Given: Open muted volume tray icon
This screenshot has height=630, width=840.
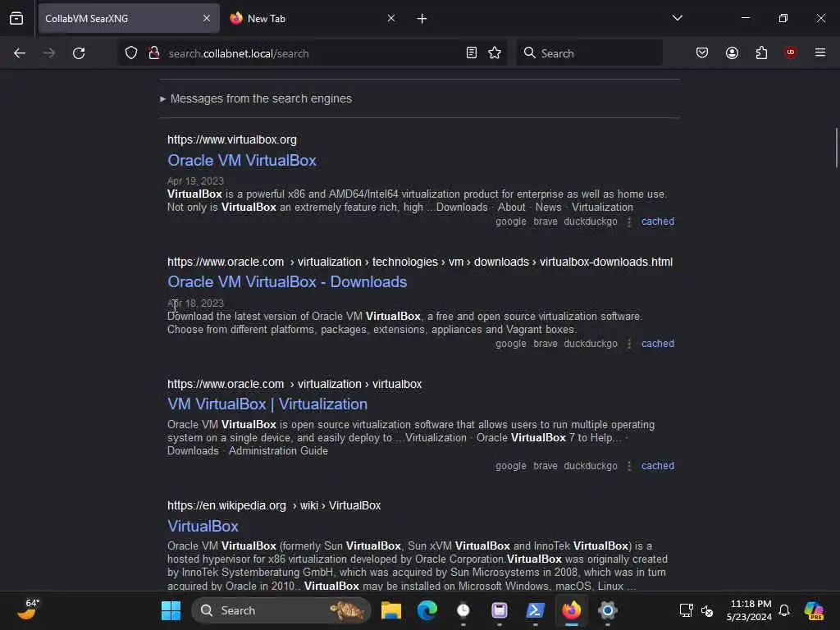Looking at the screenshot, I should pyautogui.click(x=707, y=610).
